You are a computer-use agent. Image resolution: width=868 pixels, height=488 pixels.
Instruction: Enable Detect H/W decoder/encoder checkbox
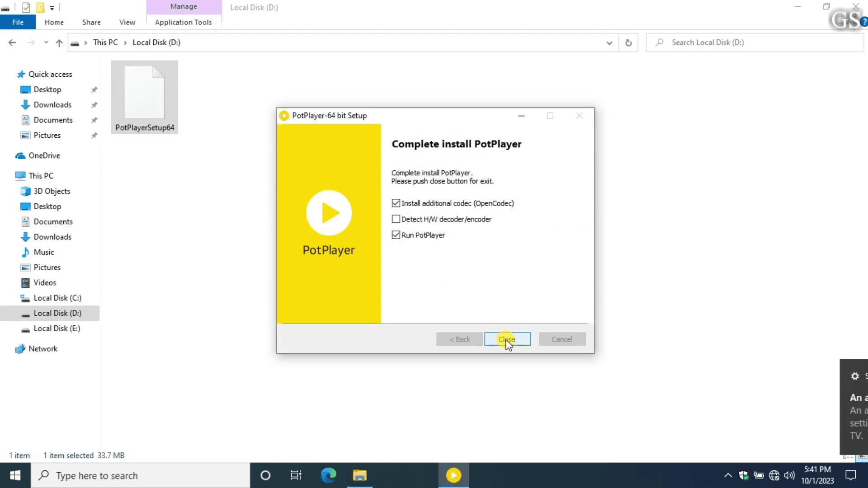(396, 219)
